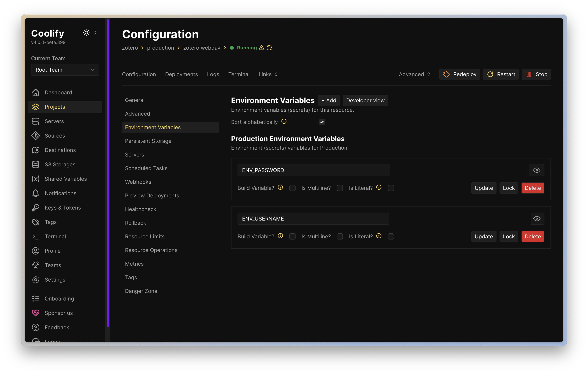Viewport: 588px width, 374px height.
Task: Open the Persistent Storage section
Action: pyautogui.click(x=148, y=141)
